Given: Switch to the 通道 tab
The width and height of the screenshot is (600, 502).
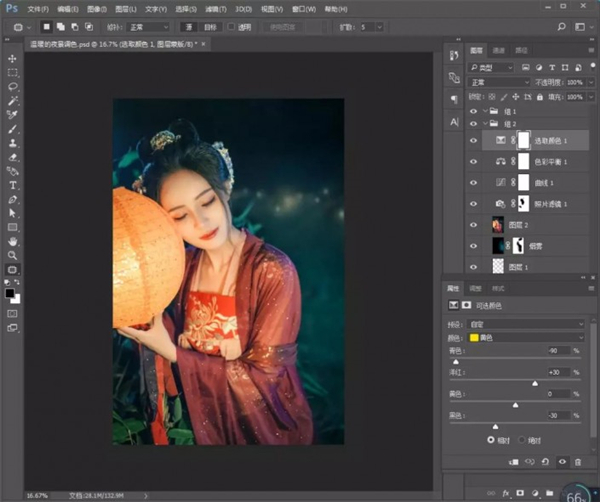Looking at the screenshot, I should (x=499, y=49).
